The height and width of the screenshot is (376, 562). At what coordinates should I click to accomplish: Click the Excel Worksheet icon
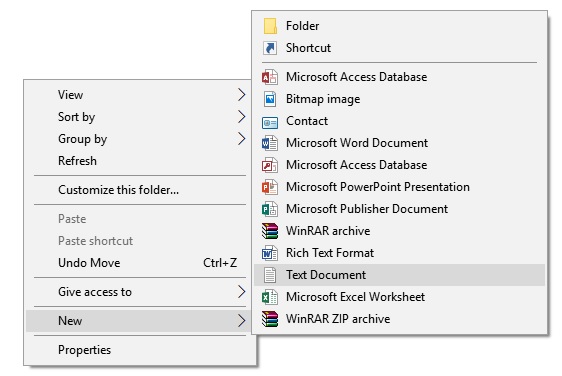click(270, 297)
